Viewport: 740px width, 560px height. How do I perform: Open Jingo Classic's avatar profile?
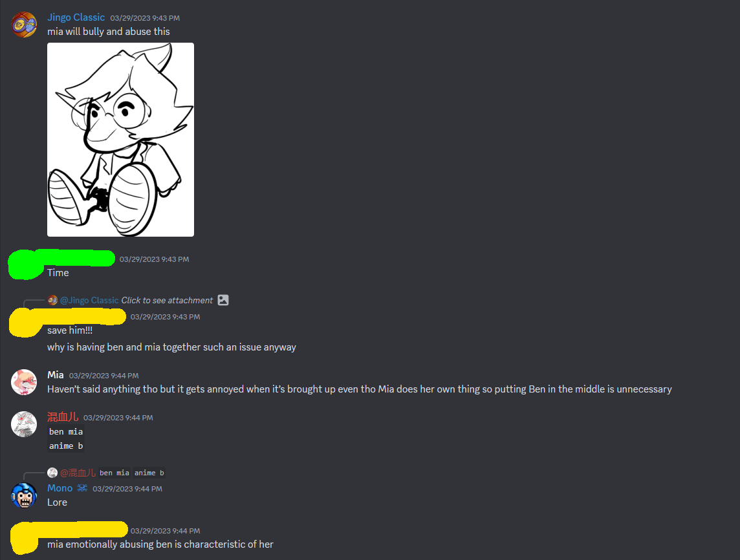23,25
